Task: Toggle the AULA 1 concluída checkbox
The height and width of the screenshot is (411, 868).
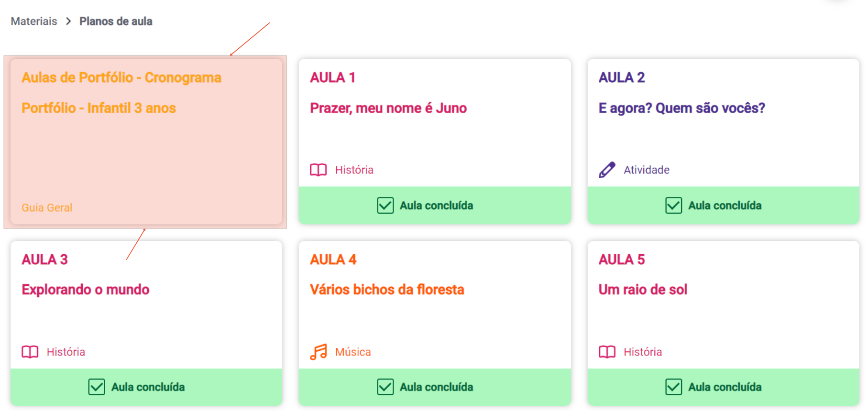Action: tap(385, 205)
